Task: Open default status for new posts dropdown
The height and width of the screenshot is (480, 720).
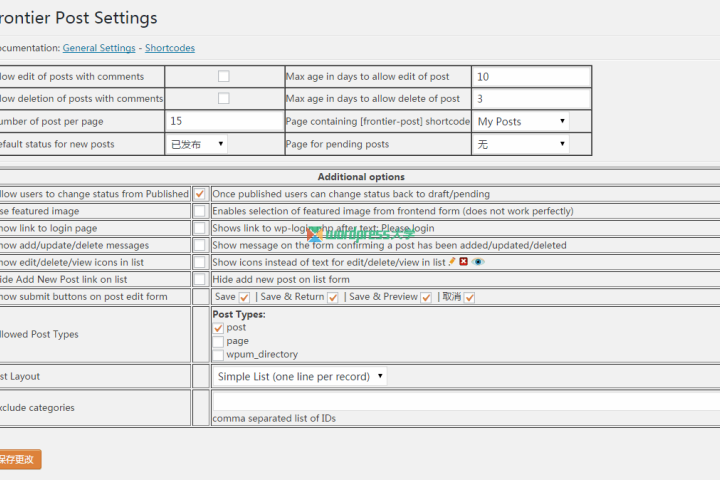Action: 196,144
